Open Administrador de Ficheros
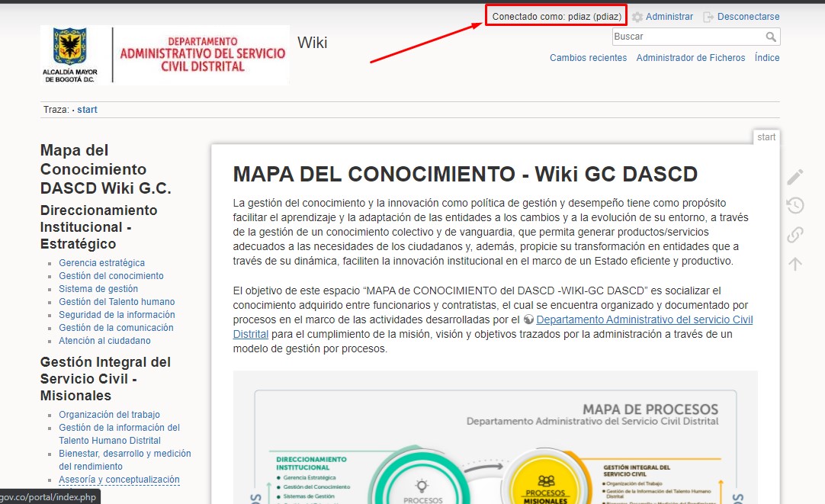 [x=691, y=58]
